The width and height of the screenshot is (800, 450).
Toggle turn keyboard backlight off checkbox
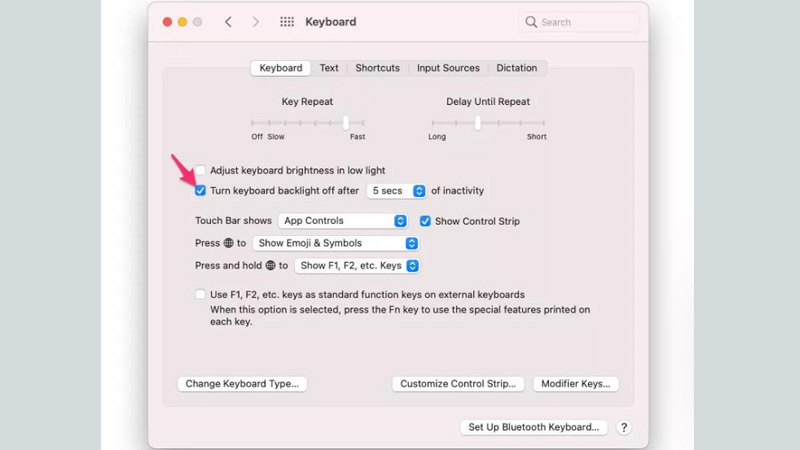pos(201,190)
